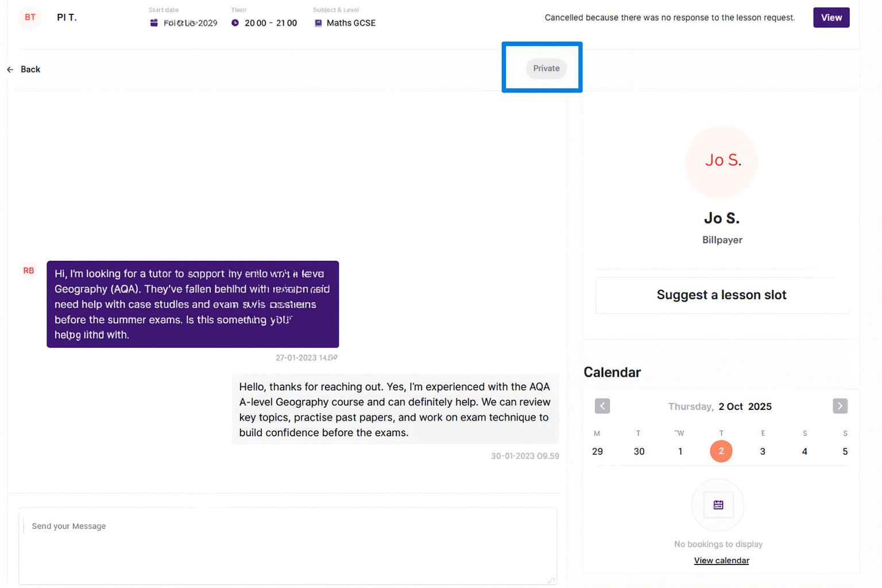The image size is (882, 588).
Task: Click the book icon beside Maths GCSE
Action: click(318, 23)
